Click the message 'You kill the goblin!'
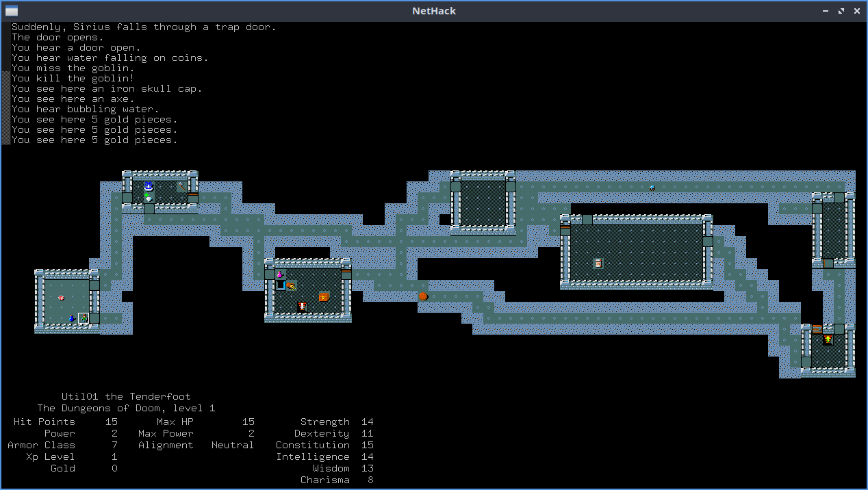868x490 pixels. tap(73, 79)
